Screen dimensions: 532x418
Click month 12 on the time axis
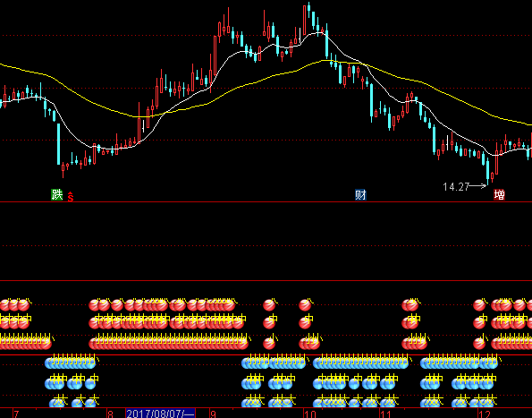click(485, 414)
